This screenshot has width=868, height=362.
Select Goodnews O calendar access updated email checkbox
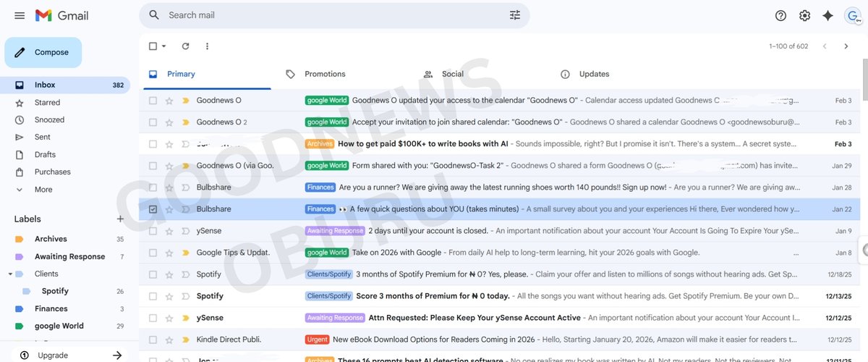[153, 101]
